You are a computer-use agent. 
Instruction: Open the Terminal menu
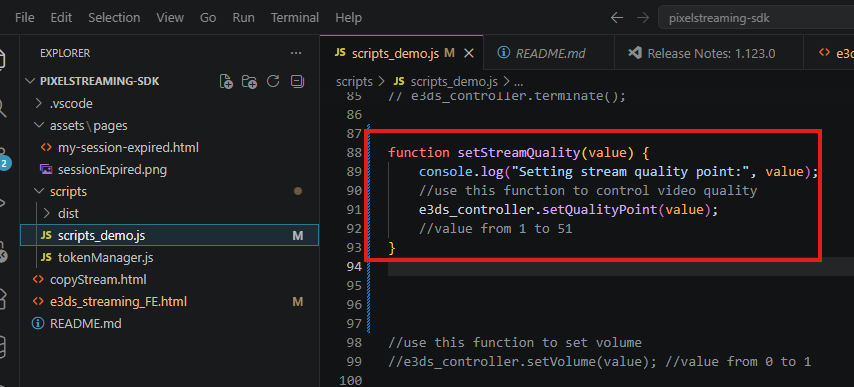coord(295,17)
